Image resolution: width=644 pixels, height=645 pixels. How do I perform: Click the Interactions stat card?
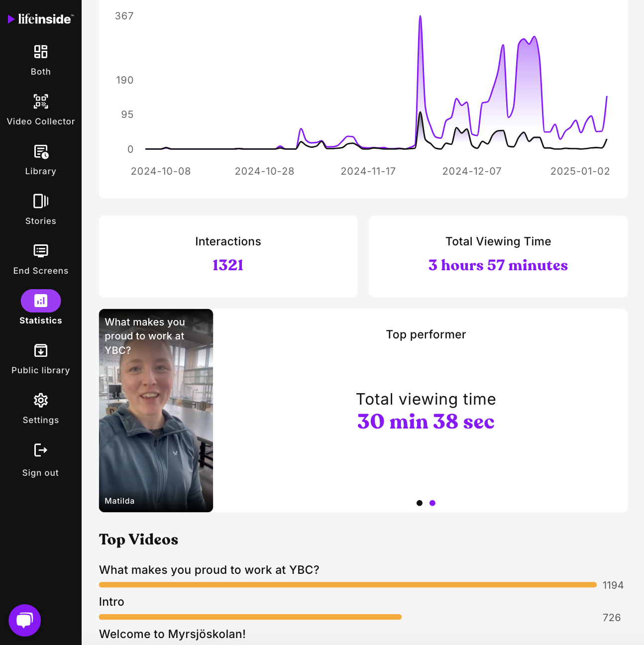[228, 256]
